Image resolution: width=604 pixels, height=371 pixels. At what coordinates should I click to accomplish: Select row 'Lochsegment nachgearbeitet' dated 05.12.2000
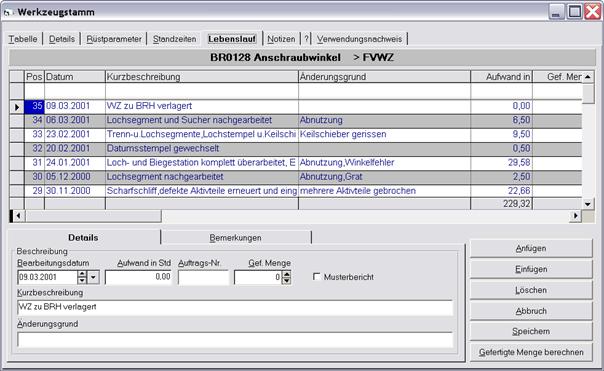pos(295,177)
